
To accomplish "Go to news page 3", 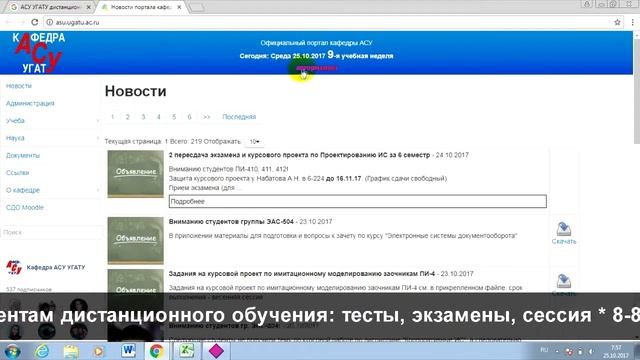I will (143, 117).
